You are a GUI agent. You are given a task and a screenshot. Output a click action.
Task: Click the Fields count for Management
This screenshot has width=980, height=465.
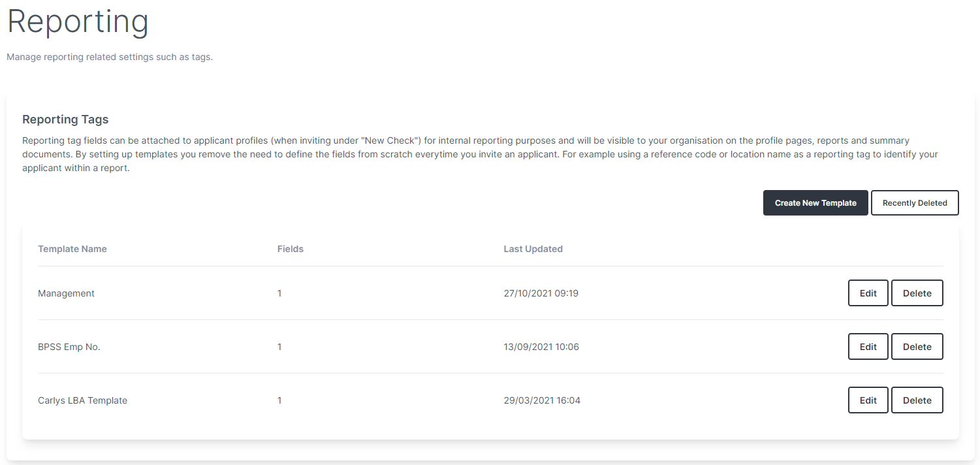tap(279, 293)
